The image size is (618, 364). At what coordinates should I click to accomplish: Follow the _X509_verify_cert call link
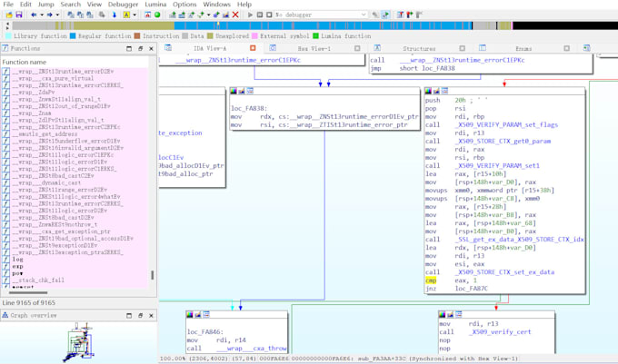(500, 331)
